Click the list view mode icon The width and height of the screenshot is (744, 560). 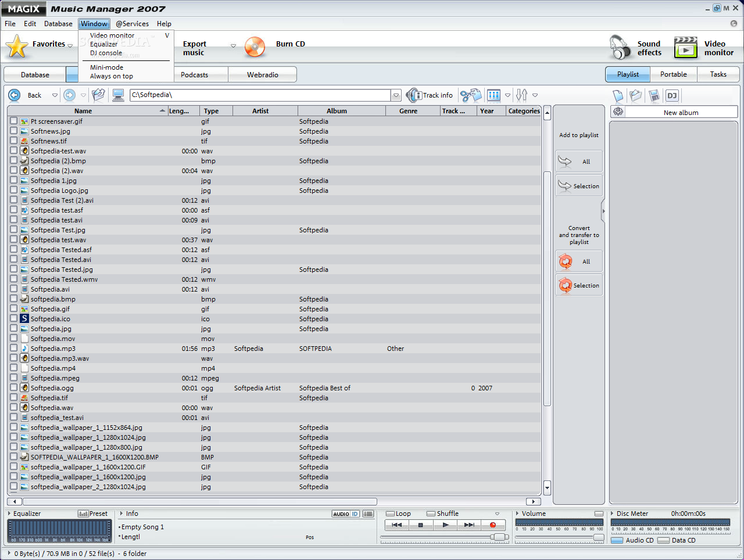pyautogui.click(x=494, y=95)
